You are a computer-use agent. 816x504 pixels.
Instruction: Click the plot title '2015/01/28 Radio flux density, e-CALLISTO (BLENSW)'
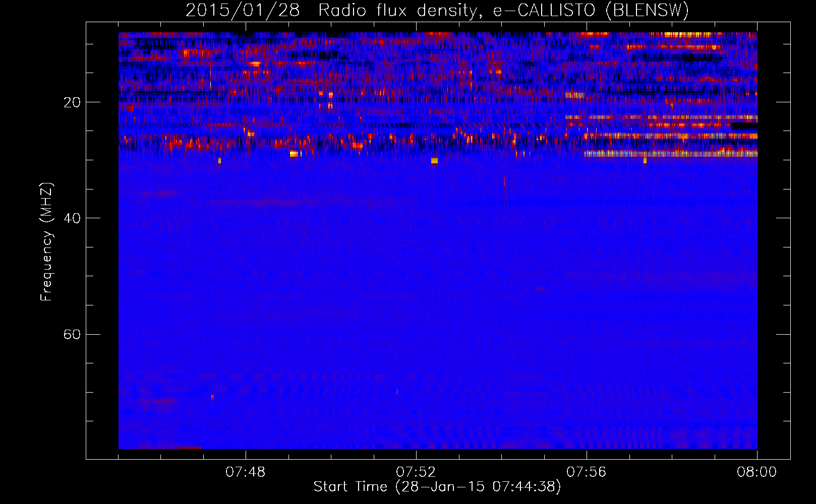437,11
